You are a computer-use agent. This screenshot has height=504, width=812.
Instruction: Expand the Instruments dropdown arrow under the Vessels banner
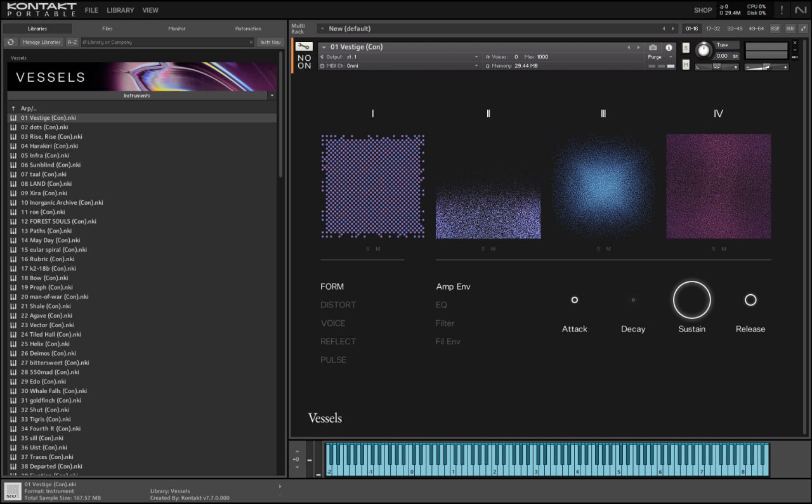[x=272, y=96]
